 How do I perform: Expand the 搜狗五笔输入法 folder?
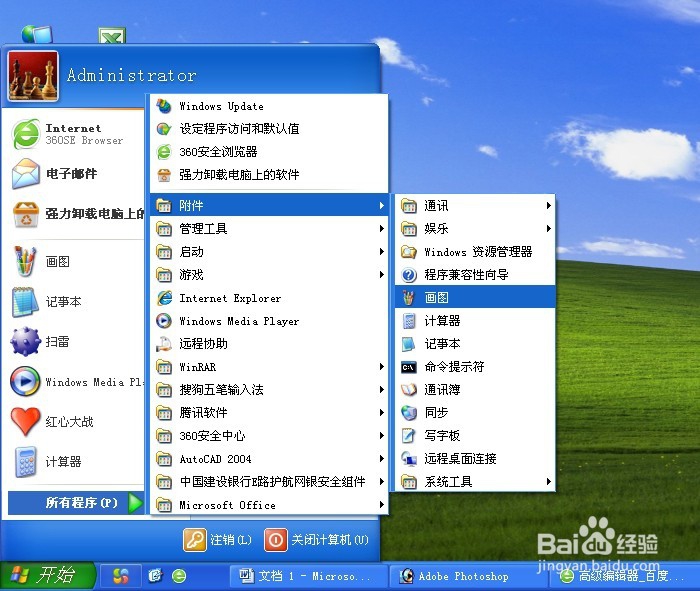(269, 390)
